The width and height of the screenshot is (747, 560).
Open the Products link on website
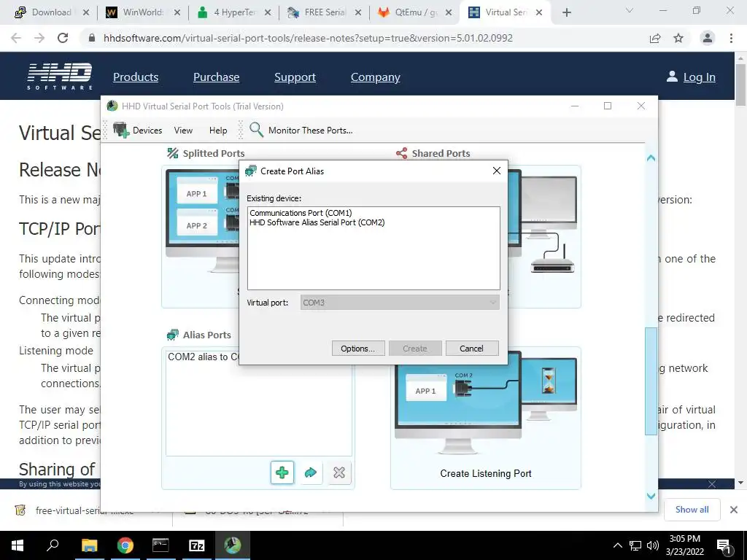click(x=135, y=77)
